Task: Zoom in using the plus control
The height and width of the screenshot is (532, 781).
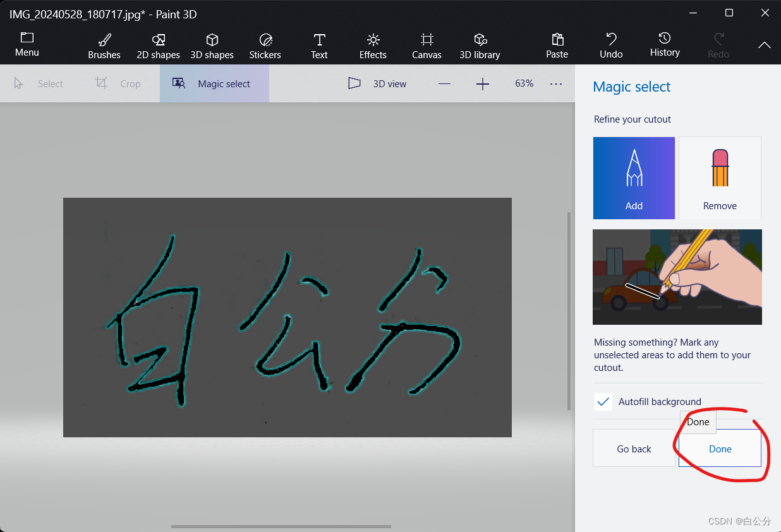Action: tap(482, 83)
